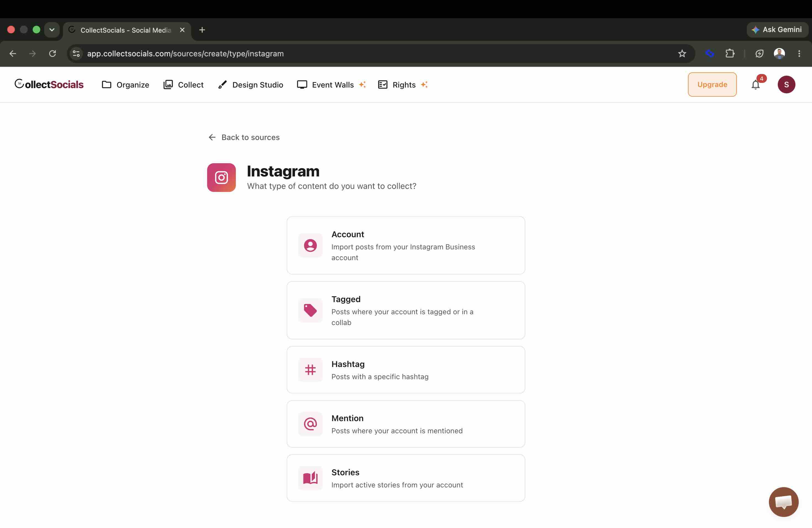812x528 pixels.
Task: Click Ask Gemini button
Action: [777, 30]
